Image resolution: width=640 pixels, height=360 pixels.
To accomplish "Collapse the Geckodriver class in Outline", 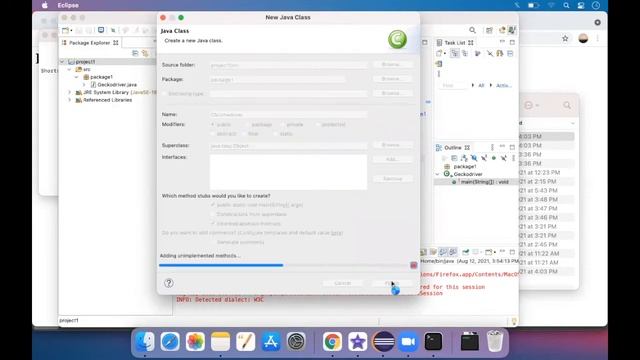I will point(438,174).
